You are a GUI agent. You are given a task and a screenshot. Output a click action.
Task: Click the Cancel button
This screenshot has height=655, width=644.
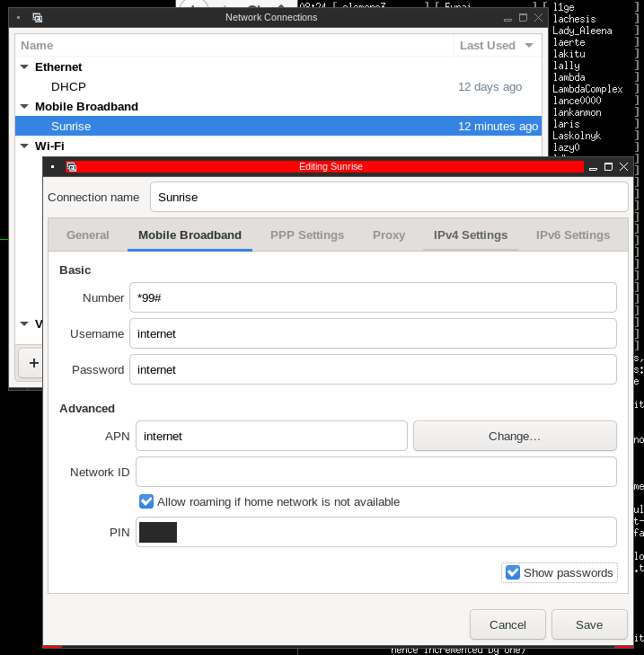coord(507,625)
